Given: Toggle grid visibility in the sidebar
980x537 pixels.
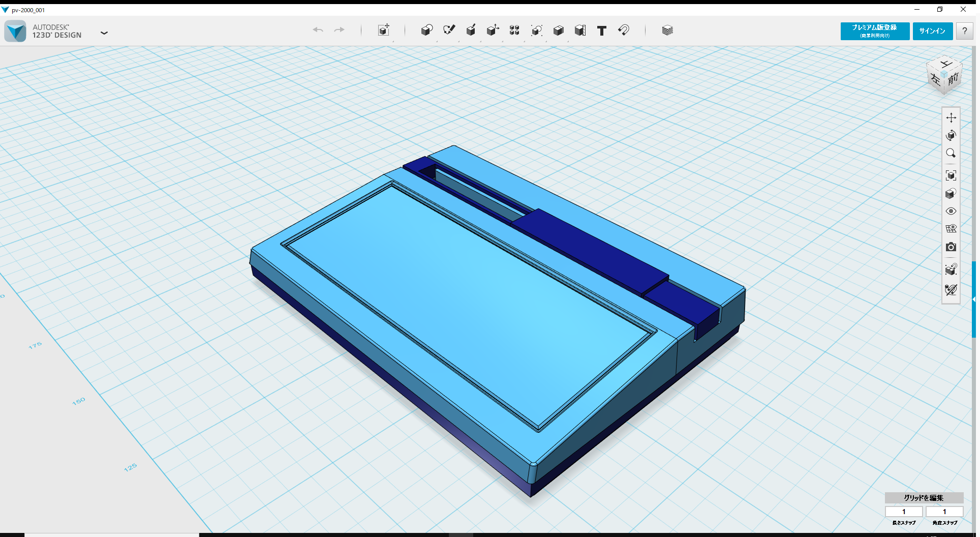Looking at the screenshot, I should 951,228.
